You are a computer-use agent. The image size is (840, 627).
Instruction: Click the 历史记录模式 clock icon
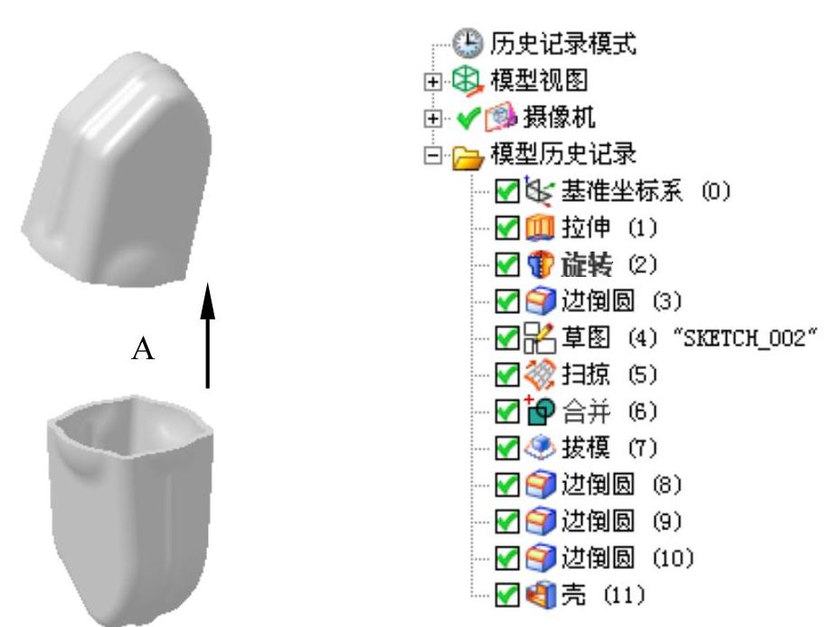point(467,43)
